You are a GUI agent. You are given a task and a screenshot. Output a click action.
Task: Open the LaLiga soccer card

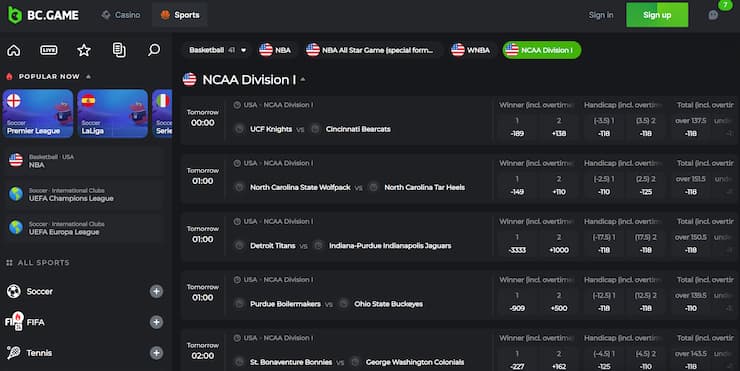[x=113, y=114]
